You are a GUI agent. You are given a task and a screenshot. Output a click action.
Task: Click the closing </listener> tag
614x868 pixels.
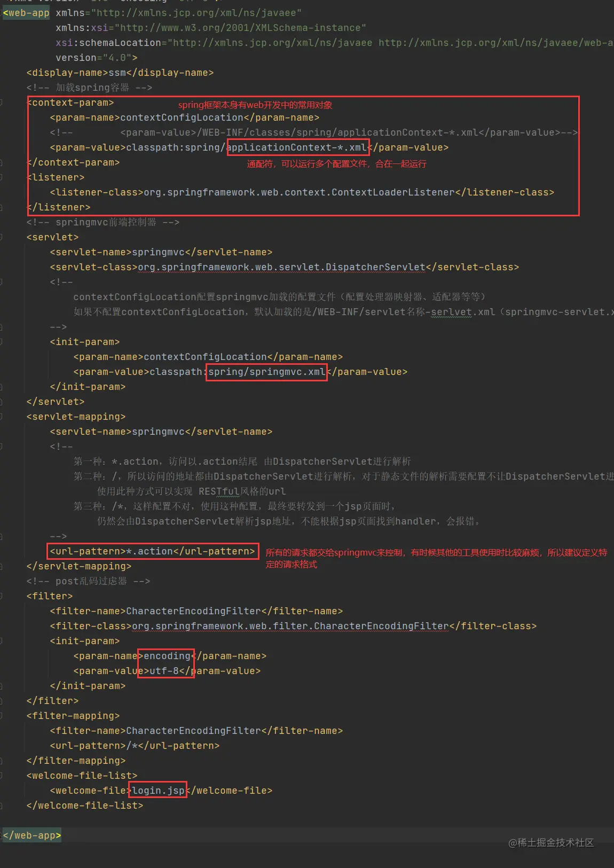click(x=59, y=207)
